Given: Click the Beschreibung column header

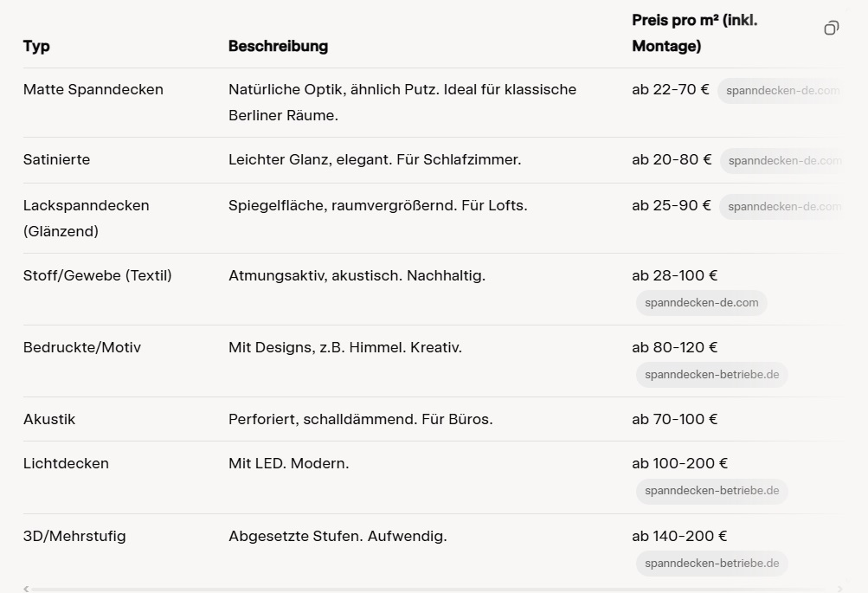Looking at the screenshot, I should click(x=278, y=46).
